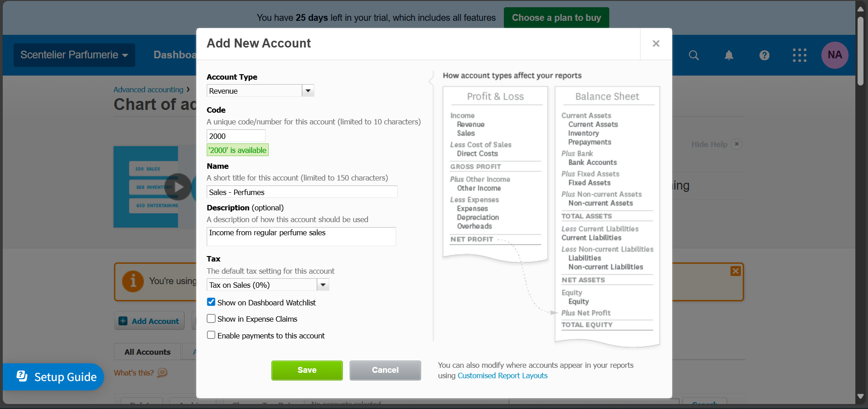Open the Setup Guide
Viewport: 868px width, 409px height.
pos(53,377)
